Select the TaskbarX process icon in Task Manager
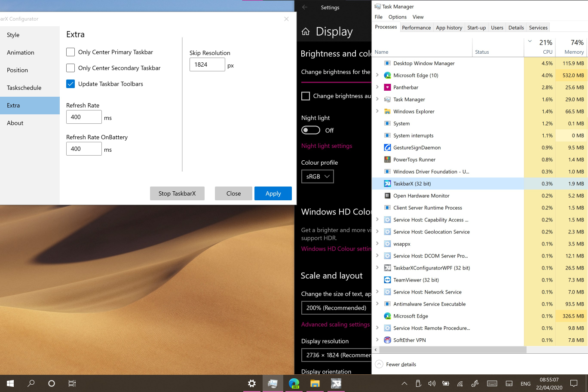 [386, 184]
